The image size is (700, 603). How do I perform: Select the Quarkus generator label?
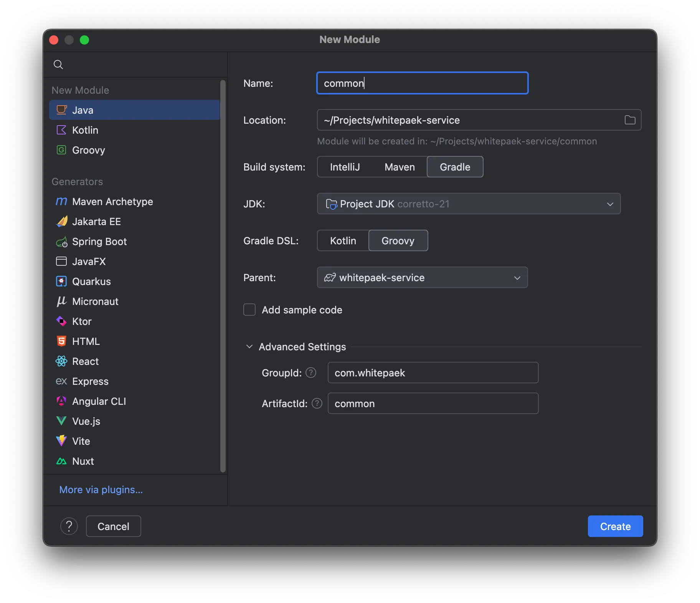[91, 281]
